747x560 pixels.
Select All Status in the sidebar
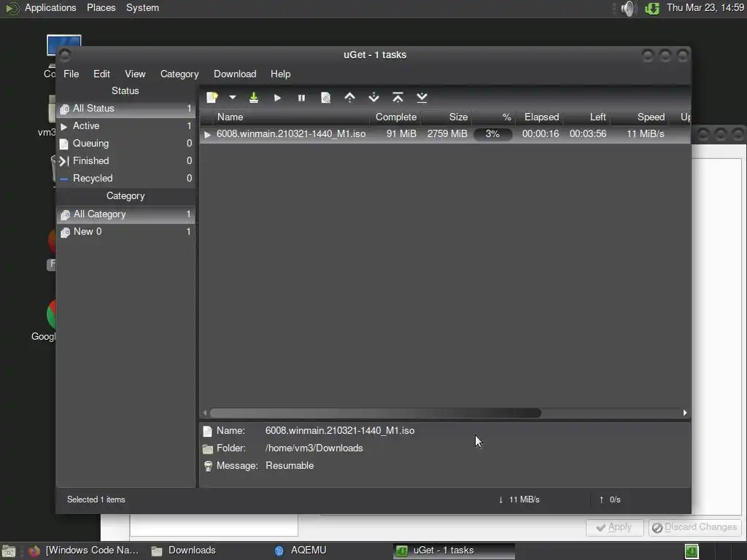coord(125,109)
